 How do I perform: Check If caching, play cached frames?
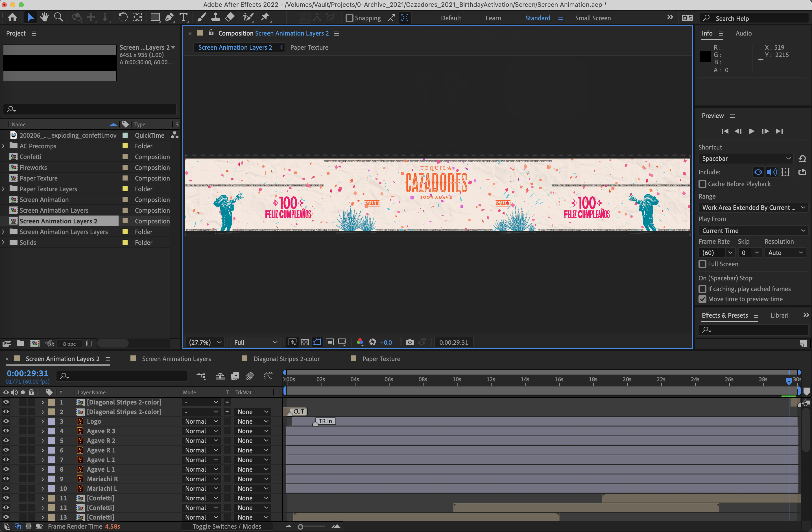(x=702, y=289)
